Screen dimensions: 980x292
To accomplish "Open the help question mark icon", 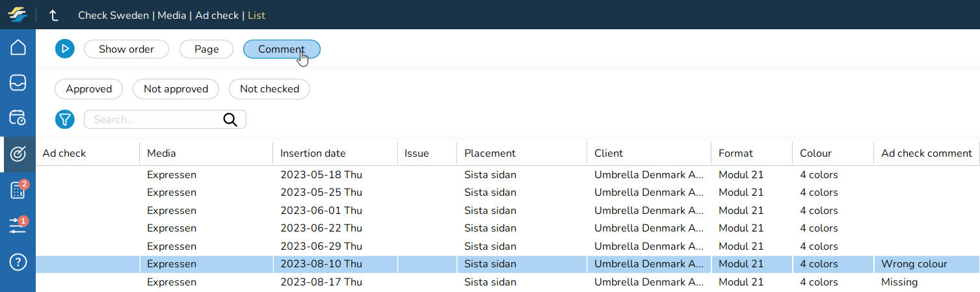I will tap(18, 262).
